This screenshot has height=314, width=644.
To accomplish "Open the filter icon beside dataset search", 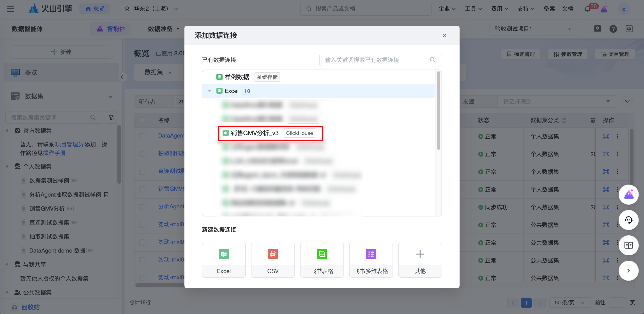I will (111, 118).
